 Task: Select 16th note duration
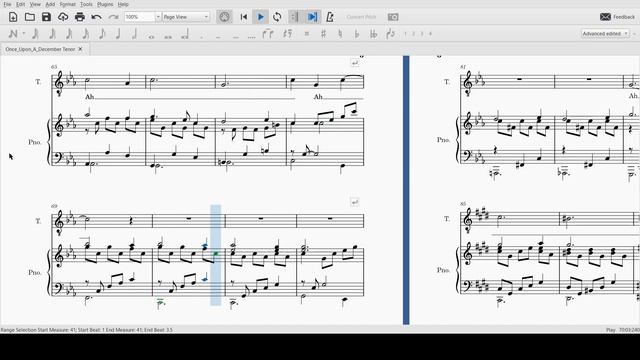pyautogui.click(x=86, y=34)
